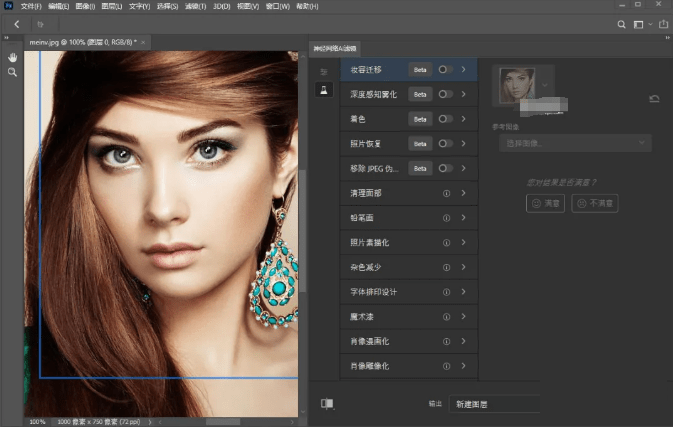Click the 1000 像素 x 750 像素 status text
The width and height of the screenshot is (673, 427).
[x=99, y=422]
